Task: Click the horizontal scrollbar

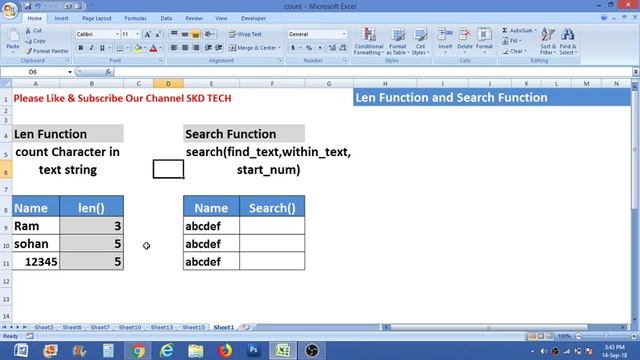Action: pos(505,327)
